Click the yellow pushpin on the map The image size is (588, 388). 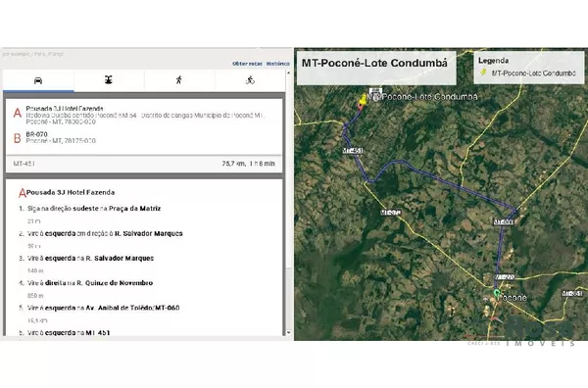point(363,100)
